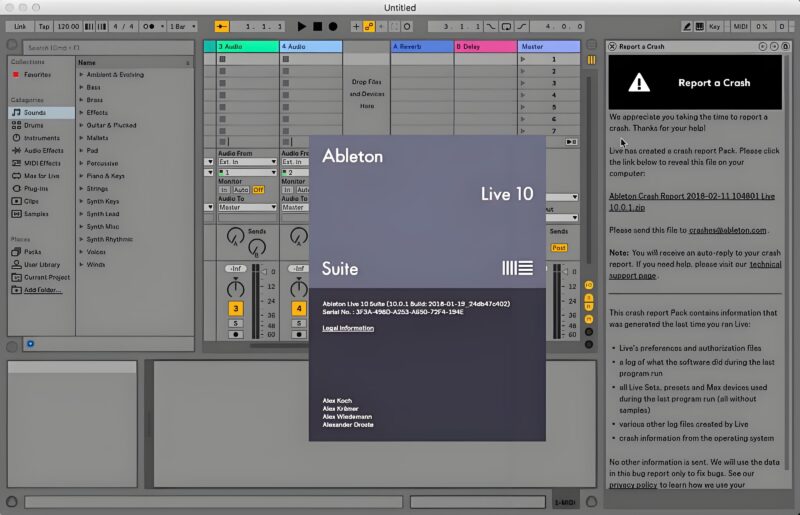Select the 3 Audio track header
Screen dimensions: 800x515
(247, 46)
